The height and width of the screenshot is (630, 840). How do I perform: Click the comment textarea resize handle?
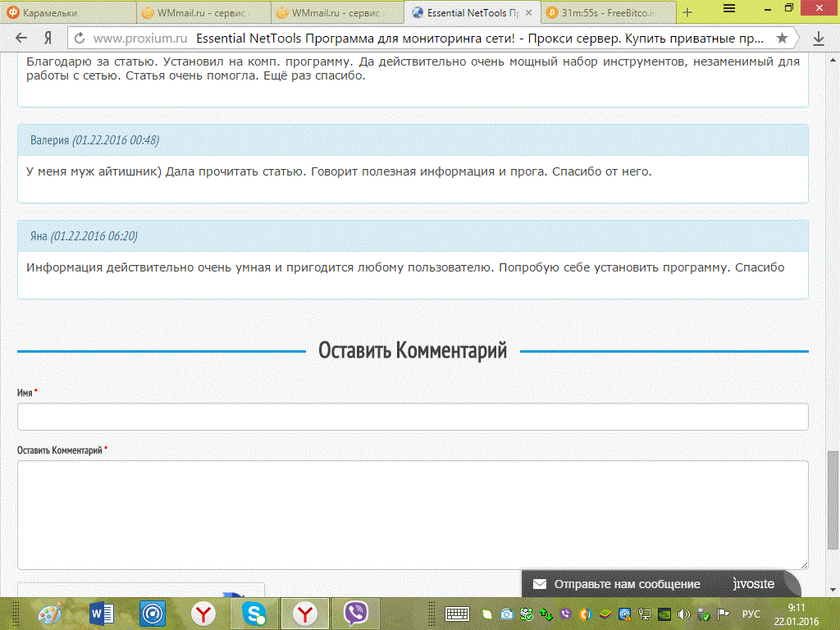804,564
